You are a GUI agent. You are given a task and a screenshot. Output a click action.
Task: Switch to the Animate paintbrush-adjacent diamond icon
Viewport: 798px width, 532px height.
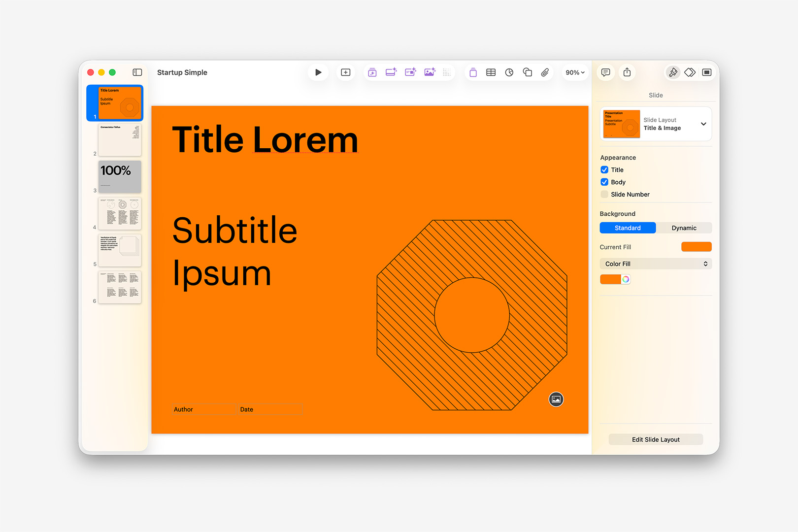coord(690,72)
